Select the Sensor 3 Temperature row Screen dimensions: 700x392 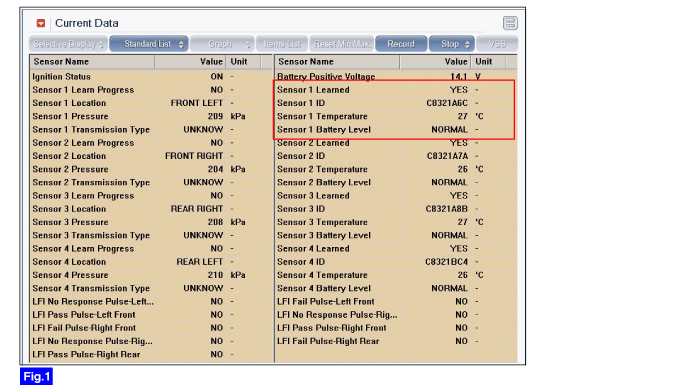(x=396, y=222)
